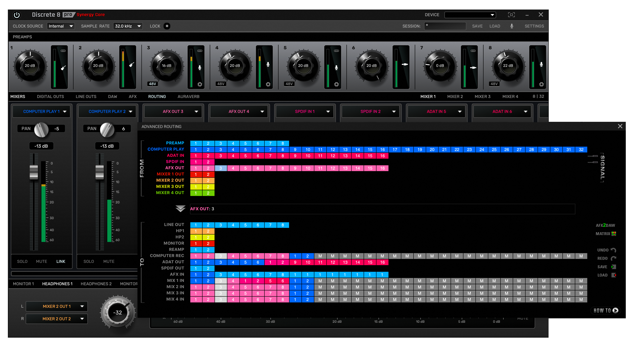Viewport: 644px width, 348px height.
Task: Switch to the HEADPHONES 2 tab
Action: coord(96,284)
